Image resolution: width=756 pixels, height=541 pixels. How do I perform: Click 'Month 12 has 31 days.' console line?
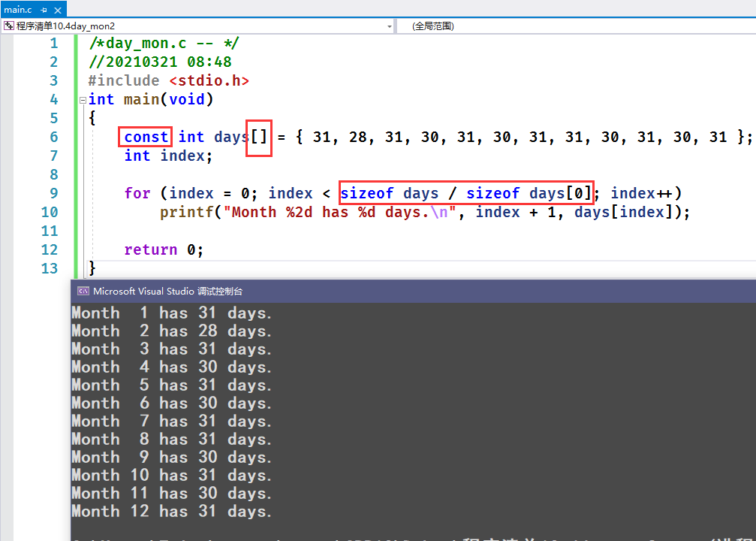click(x=172, y=511)
